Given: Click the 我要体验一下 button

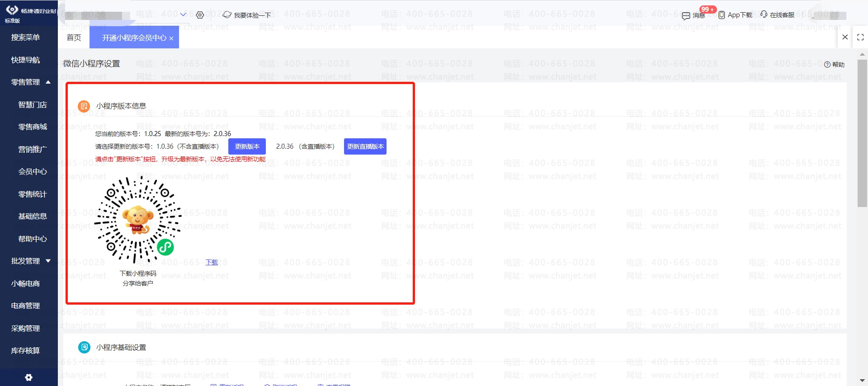Looking at the screenshot, I should coord(247,15).
